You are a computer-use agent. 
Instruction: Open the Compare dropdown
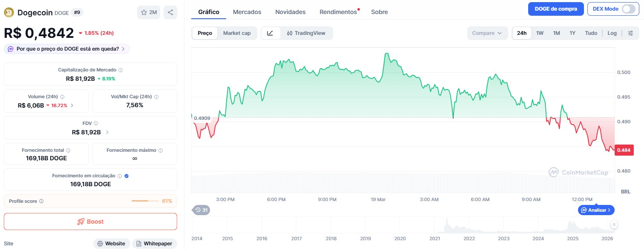pos(487,33)
